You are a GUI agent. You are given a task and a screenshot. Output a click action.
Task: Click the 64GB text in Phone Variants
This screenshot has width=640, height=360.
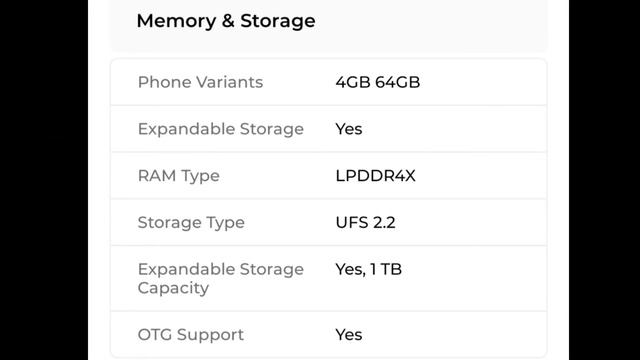tap(398, 82)
